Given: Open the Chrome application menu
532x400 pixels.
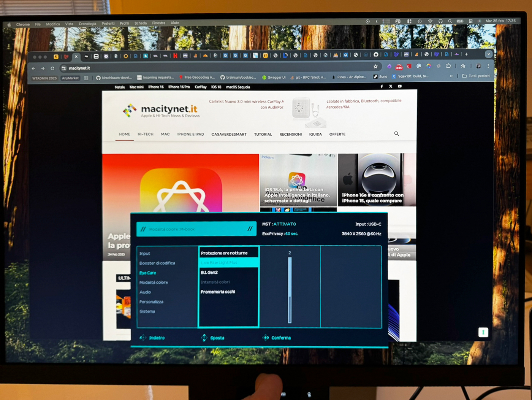Looking at the screenshot, I should 23,24.
